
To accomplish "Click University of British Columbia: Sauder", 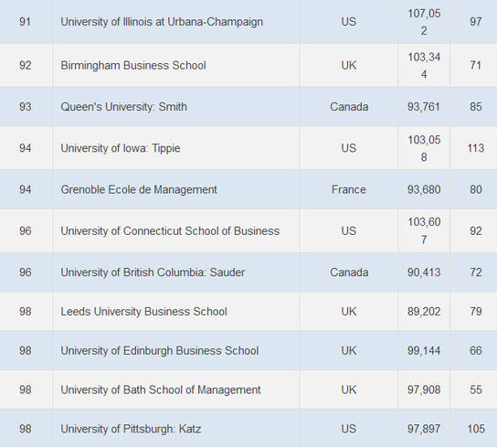I will [x=153, y=272].
